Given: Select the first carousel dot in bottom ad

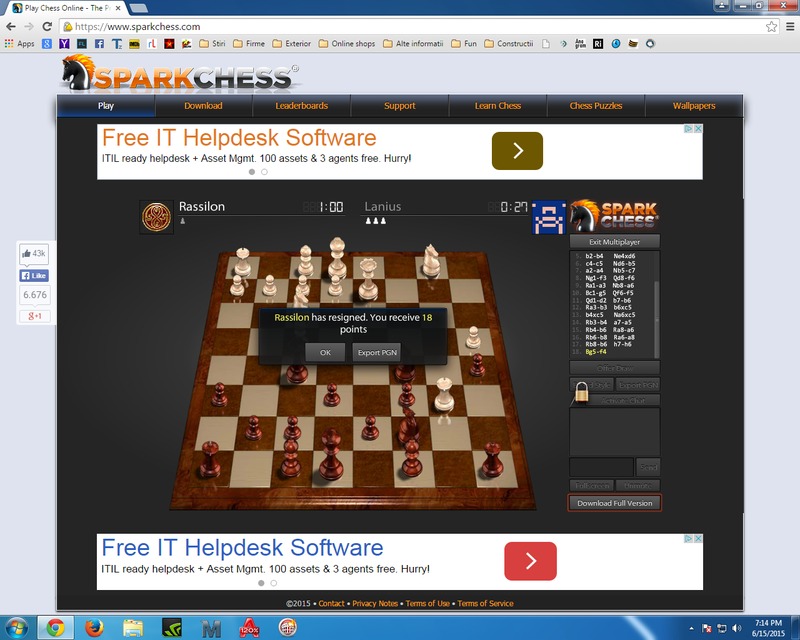Looking at the screenshot, I should pos(261,583).
